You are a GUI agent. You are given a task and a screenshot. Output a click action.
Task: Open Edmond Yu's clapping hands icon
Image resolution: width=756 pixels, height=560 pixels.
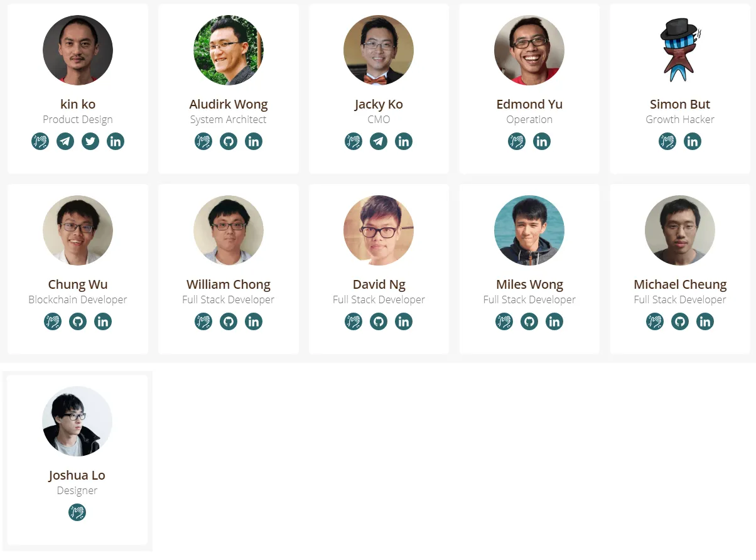pos(517,141)
